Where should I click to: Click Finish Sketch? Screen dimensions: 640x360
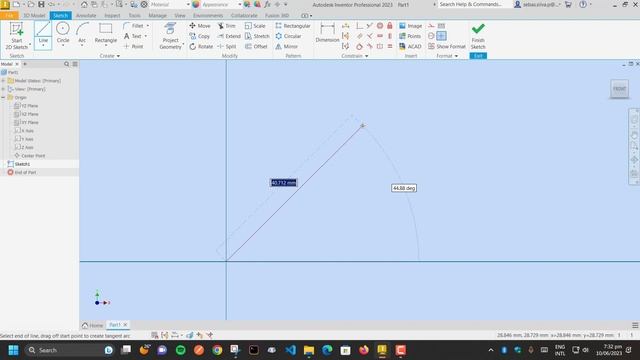pyautogui.click(x=478, y=36)
